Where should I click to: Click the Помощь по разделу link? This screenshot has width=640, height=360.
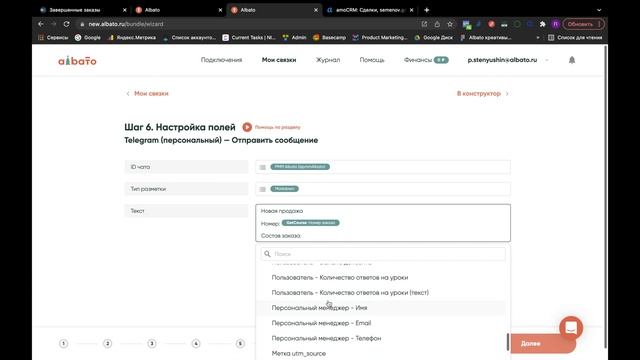click(x=278, y=127)
